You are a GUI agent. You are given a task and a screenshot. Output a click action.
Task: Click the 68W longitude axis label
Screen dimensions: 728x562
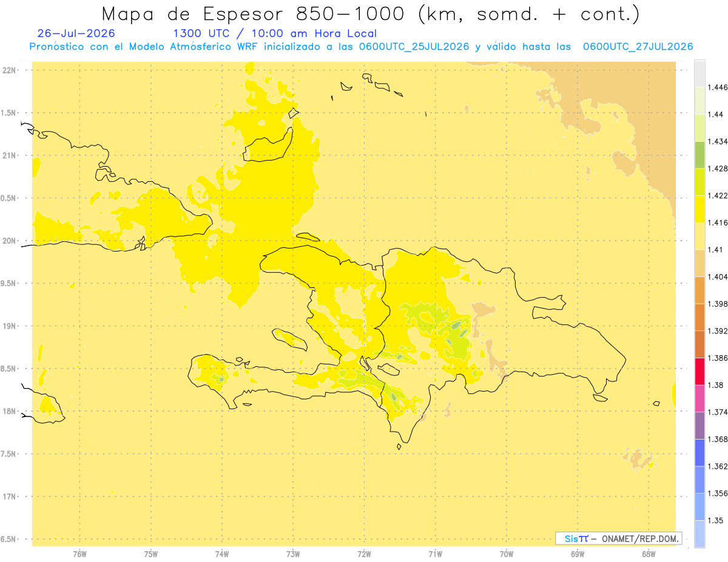pyautogui.click(x=649, y=554)
